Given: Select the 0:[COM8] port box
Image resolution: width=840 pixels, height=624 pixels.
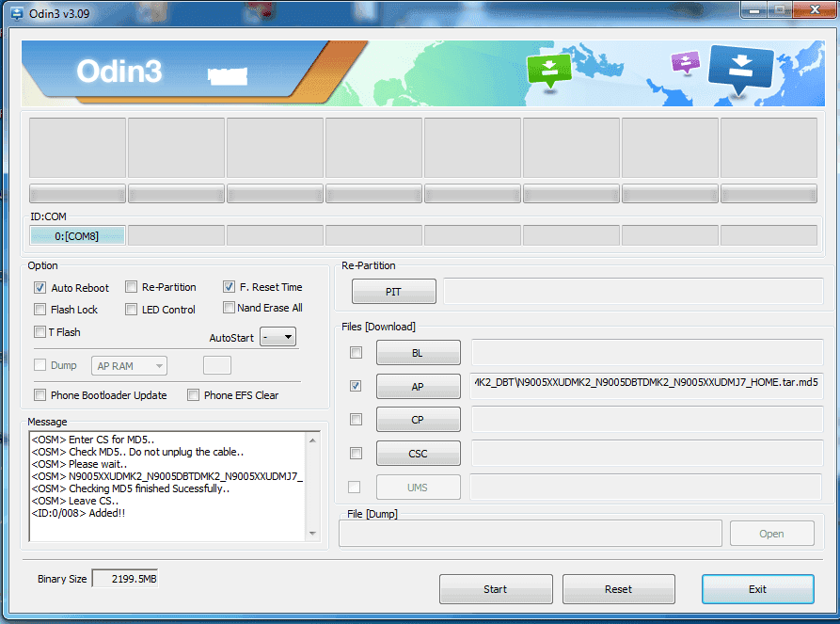Looking at the screenshot, I should click(x=78, y=236).
